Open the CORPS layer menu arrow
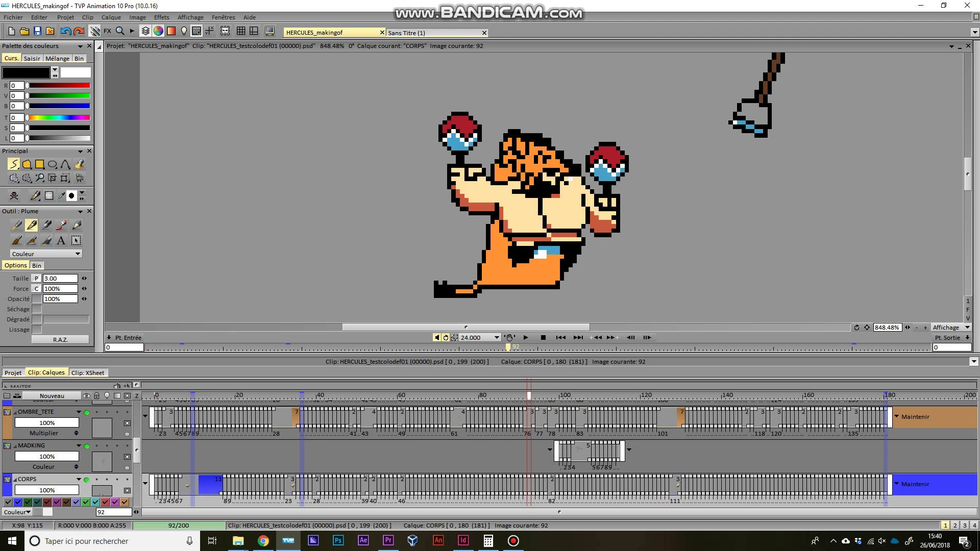980x551 pixels. [x=79, y=479]
